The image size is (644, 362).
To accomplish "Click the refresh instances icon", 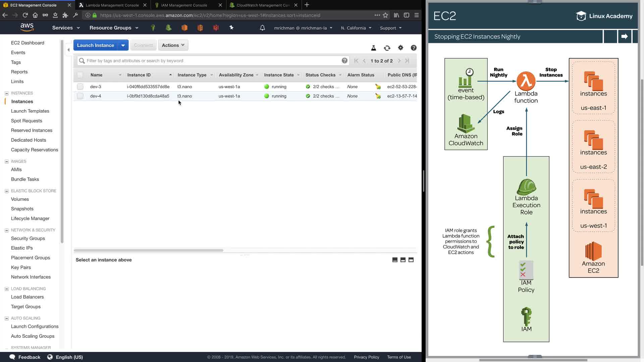I will 387,48.
